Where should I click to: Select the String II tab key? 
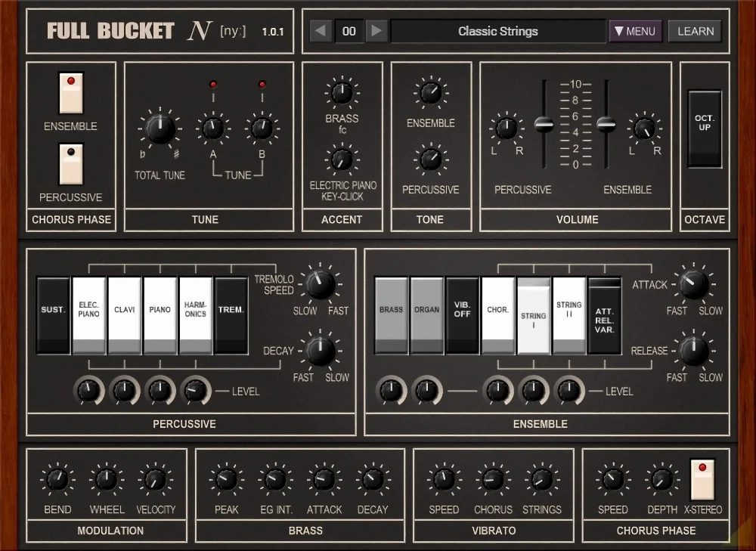point(569,314)
